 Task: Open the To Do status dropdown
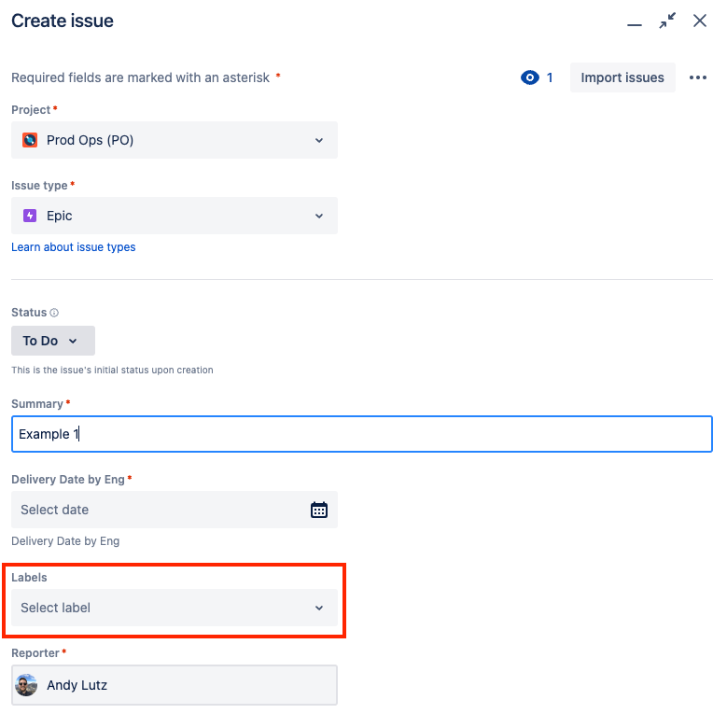53,341
